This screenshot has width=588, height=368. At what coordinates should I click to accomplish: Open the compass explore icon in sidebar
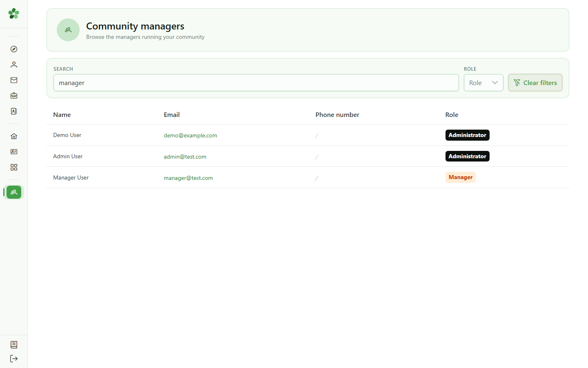coord(14,49)
